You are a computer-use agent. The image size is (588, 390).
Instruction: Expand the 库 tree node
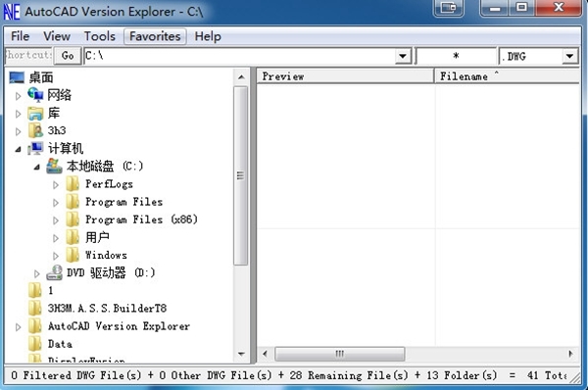point(18,114)
